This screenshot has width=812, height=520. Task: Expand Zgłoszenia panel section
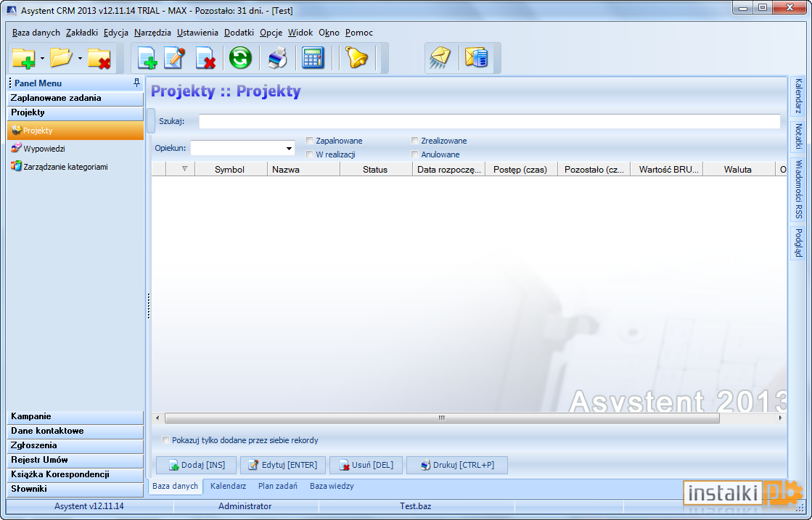click(75, 445)
